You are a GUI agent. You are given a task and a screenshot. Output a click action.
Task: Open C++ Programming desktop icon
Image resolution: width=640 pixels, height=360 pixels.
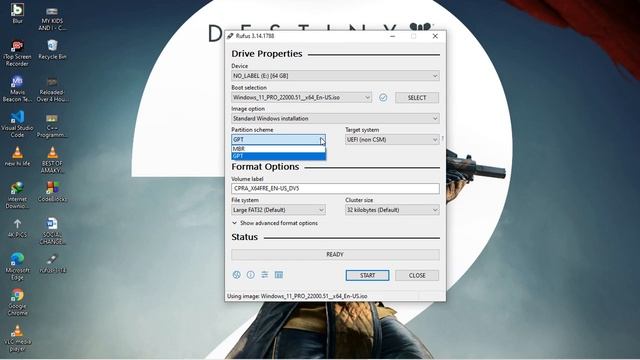52,124
